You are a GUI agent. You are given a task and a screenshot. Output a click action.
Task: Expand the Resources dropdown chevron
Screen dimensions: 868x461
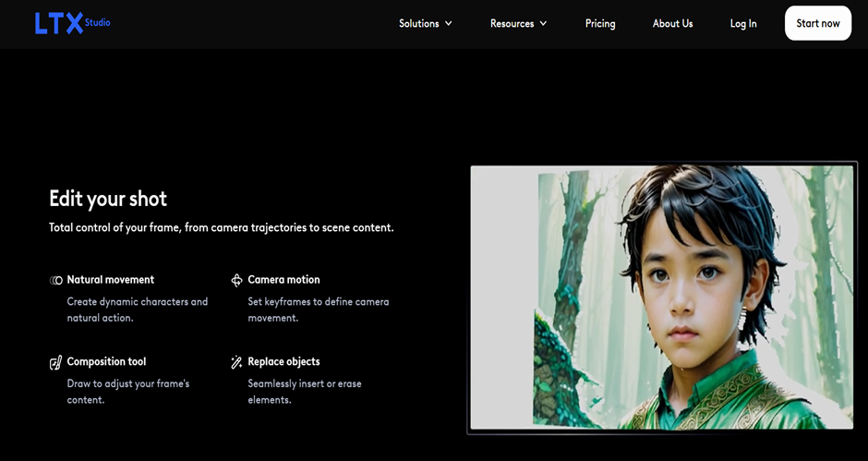tap(543, 24)
